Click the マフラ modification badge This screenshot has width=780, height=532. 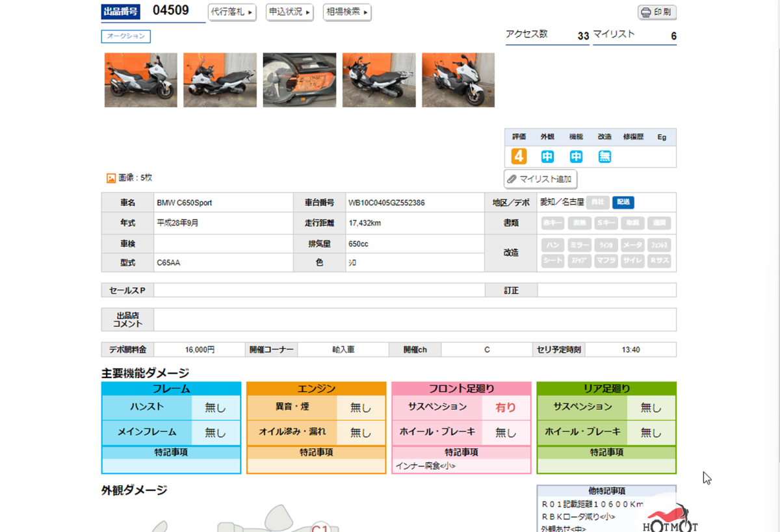pos(606,260)
